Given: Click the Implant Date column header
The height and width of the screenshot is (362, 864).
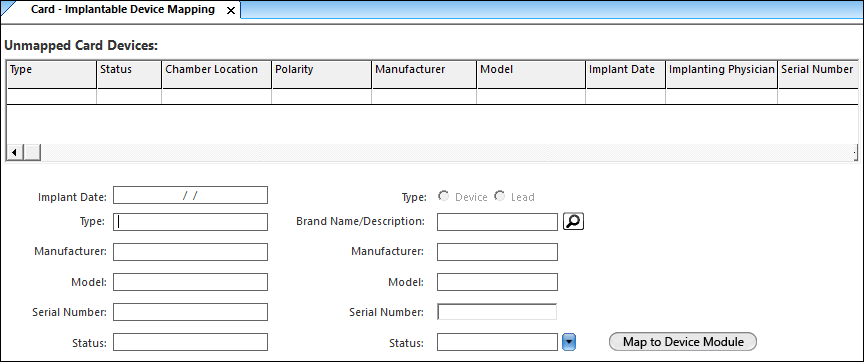Looking at the screenshot, I should [626, 74].
